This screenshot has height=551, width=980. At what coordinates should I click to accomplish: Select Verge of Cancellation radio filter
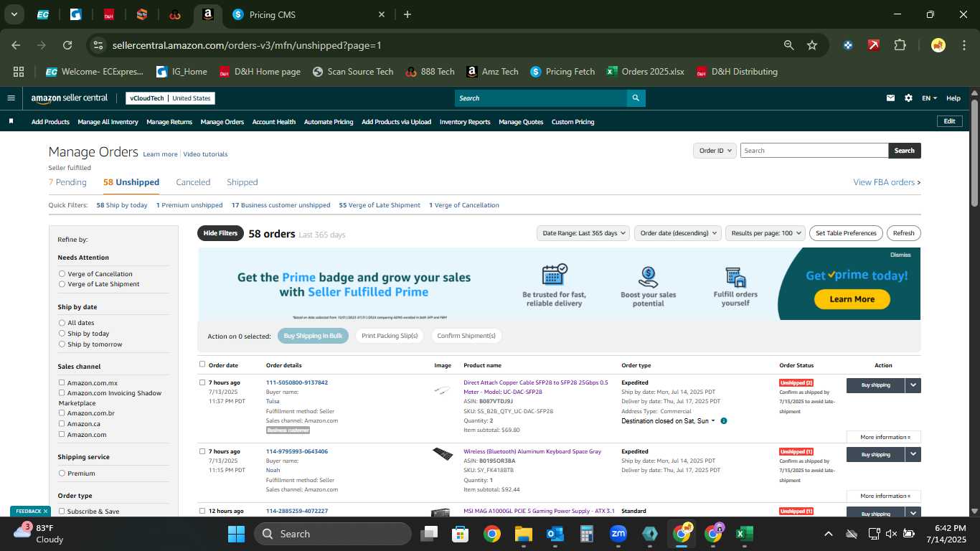pos(62,274)
